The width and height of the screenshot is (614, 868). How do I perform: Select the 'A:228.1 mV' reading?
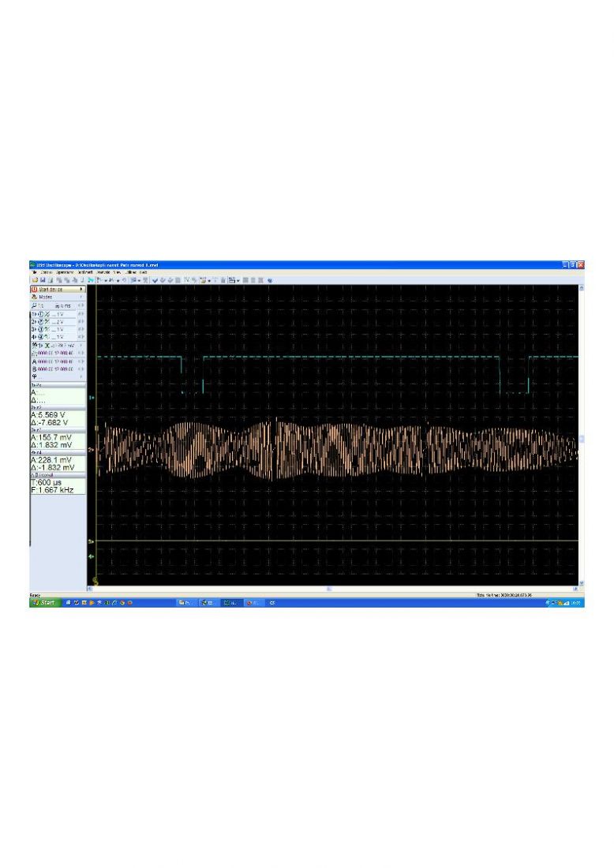click(51, 460)
